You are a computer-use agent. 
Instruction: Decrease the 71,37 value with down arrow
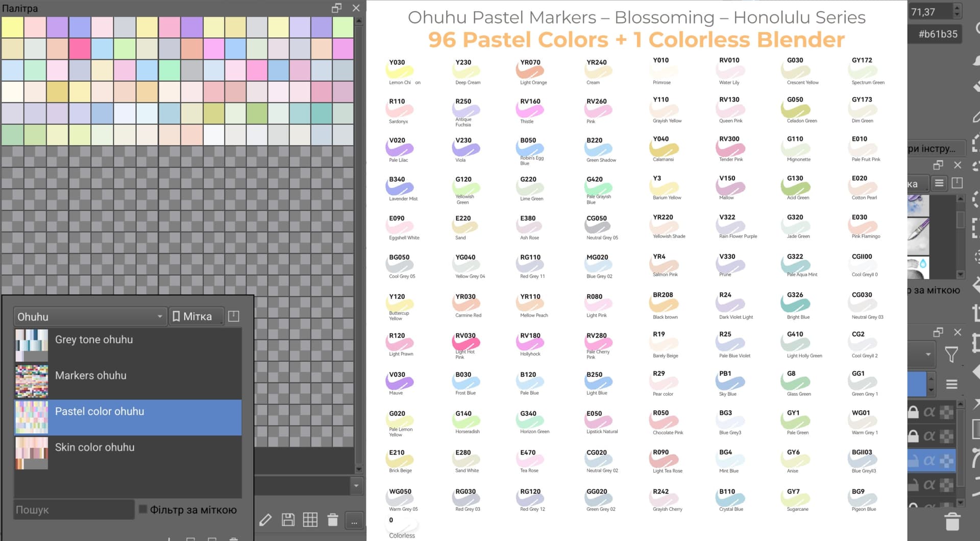[957, 15]
